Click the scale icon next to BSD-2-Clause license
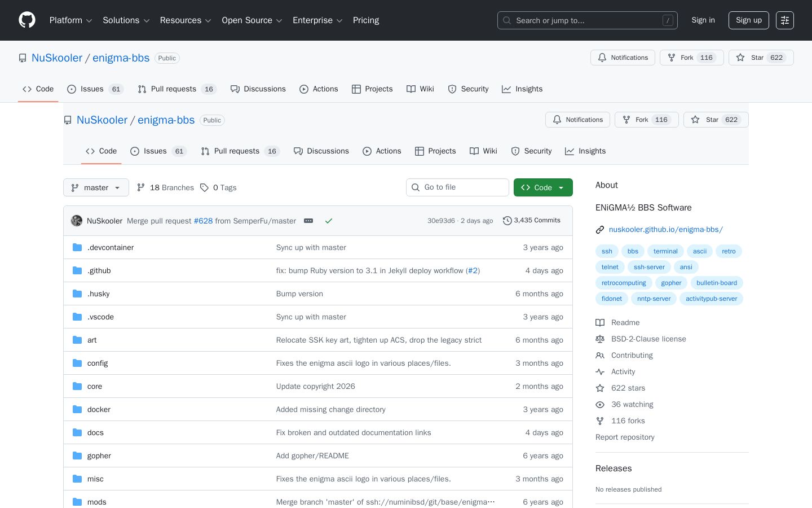 [600, 339]
